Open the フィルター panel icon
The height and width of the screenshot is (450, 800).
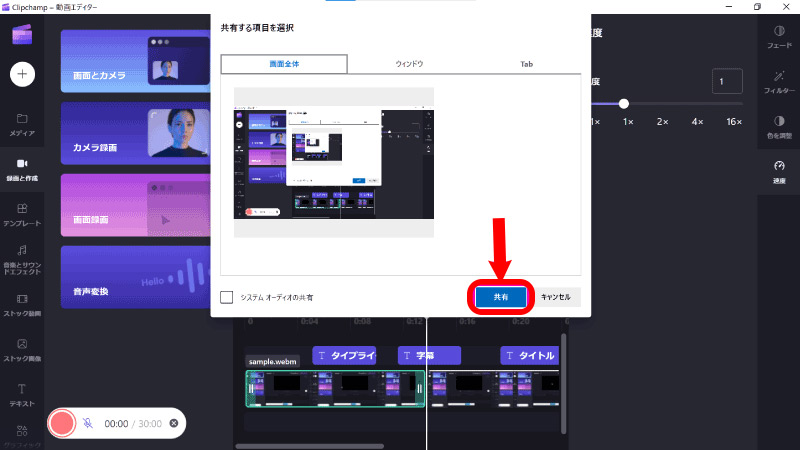coord(779,82)
